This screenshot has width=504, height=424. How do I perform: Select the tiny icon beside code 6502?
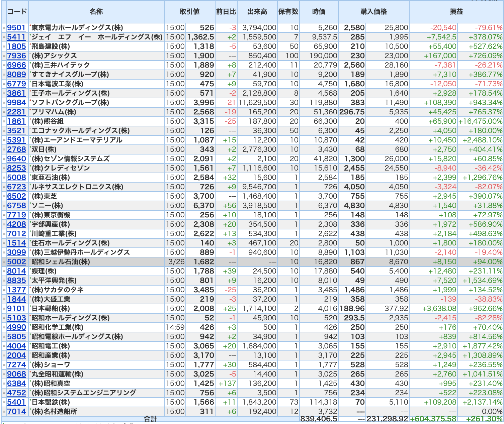[x=4, y=196]
